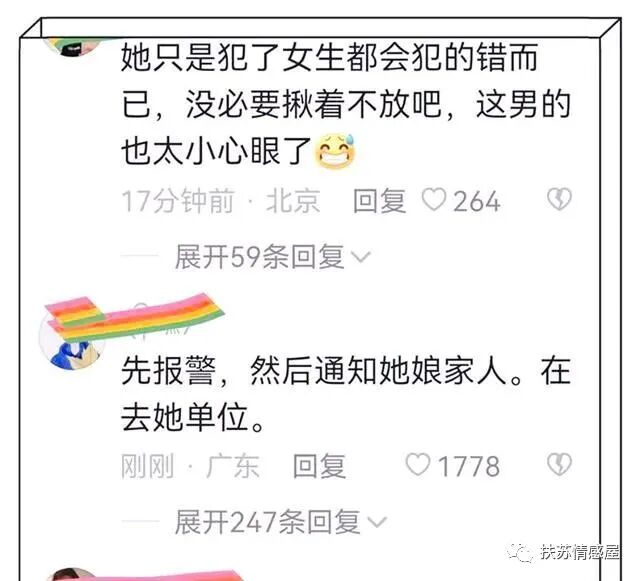This screenshot has width=640, height=581.
Task: Tap the 1778 like count
Action: click(x=469, y=466)
